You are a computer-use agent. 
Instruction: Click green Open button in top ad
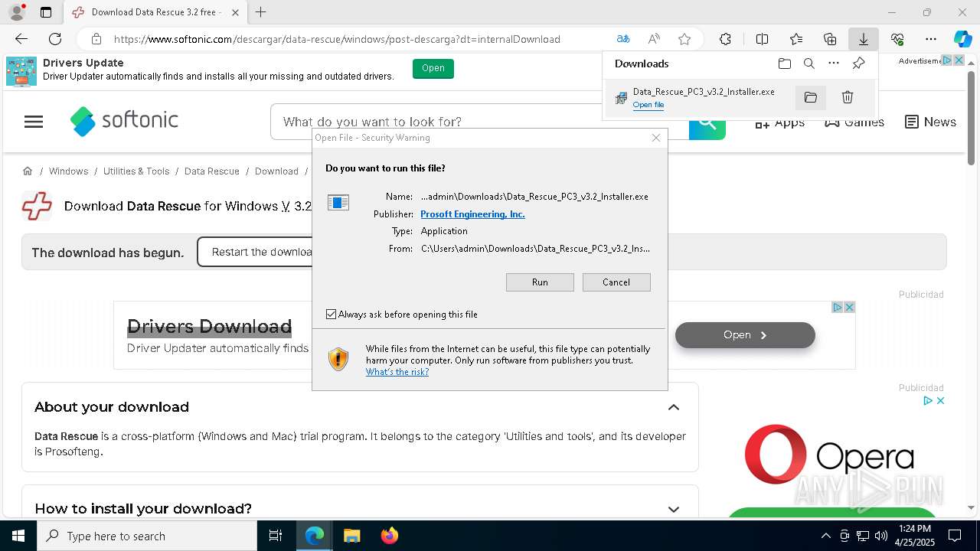(433, 68)
